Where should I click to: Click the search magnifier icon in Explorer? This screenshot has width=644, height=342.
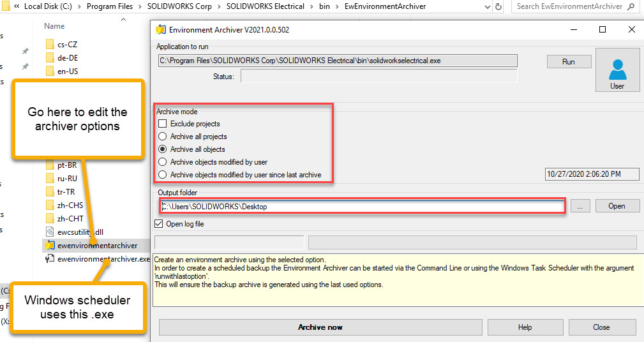coord(631,6)
